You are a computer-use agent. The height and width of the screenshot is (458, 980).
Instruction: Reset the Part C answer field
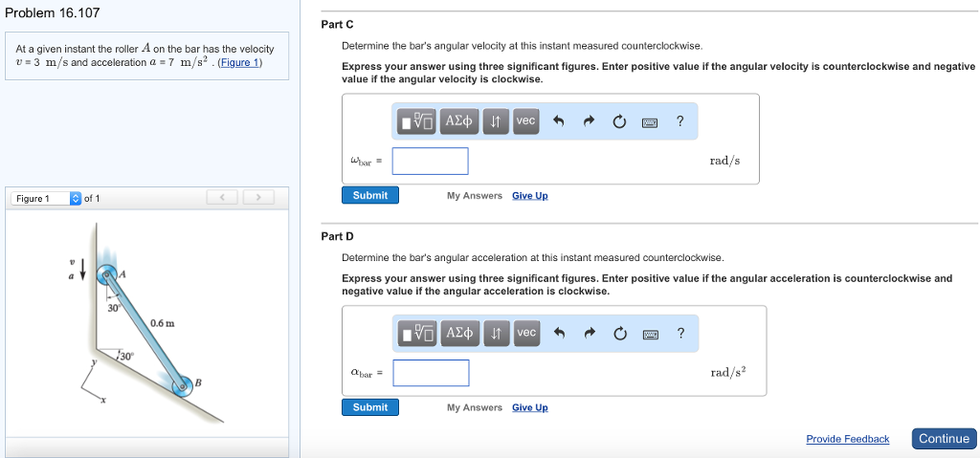pos(619,121)
